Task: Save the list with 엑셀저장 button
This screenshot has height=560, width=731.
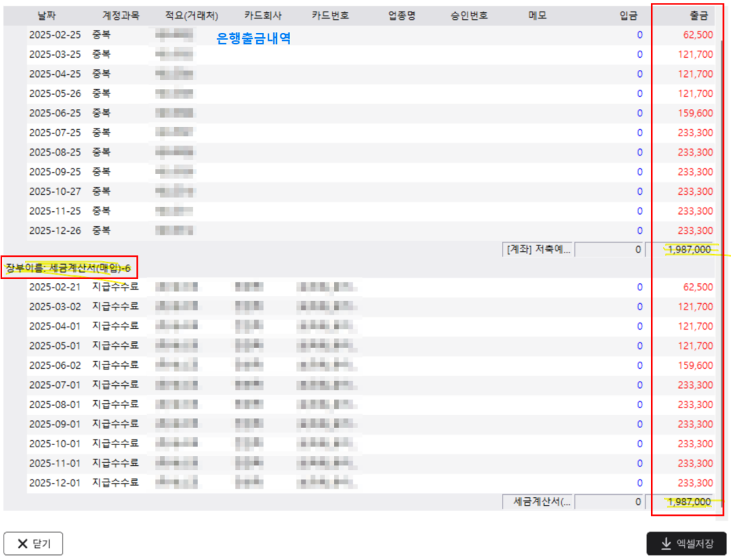Action: click(x=686, y=544)
